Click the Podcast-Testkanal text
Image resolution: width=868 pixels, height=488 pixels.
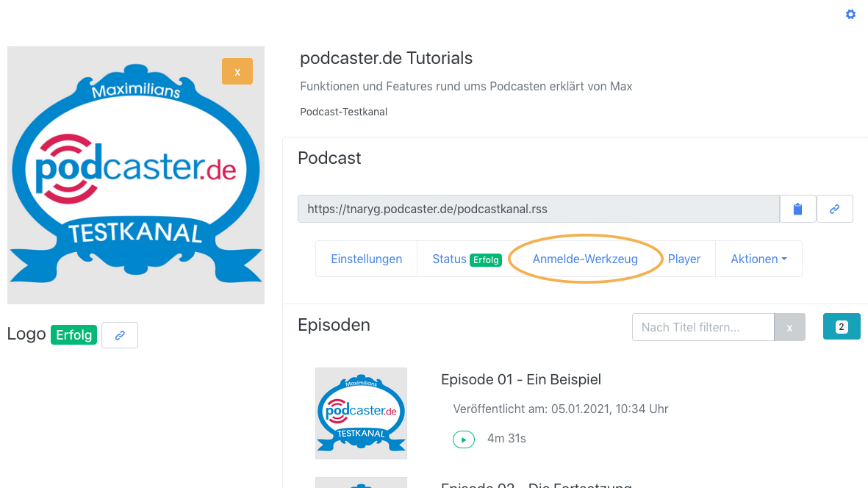(344, 112)
